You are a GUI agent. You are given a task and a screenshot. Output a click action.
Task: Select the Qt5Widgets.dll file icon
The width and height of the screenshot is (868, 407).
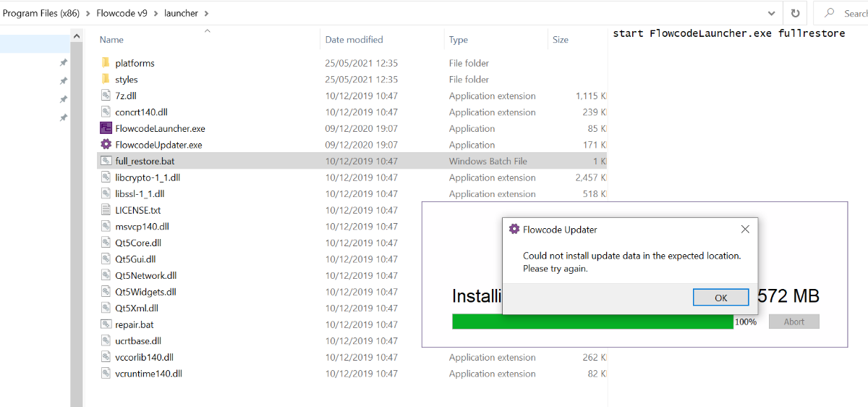click(x=106, y=292)
